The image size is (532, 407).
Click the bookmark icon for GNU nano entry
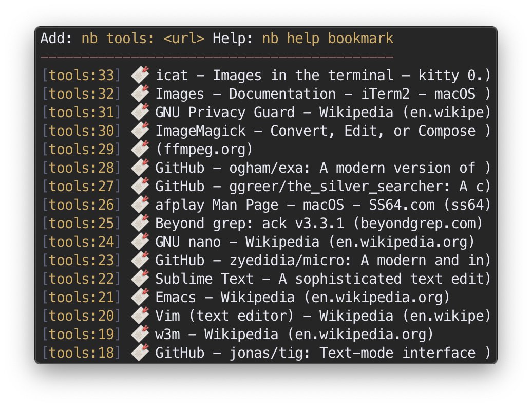click(x=140, y=242)
